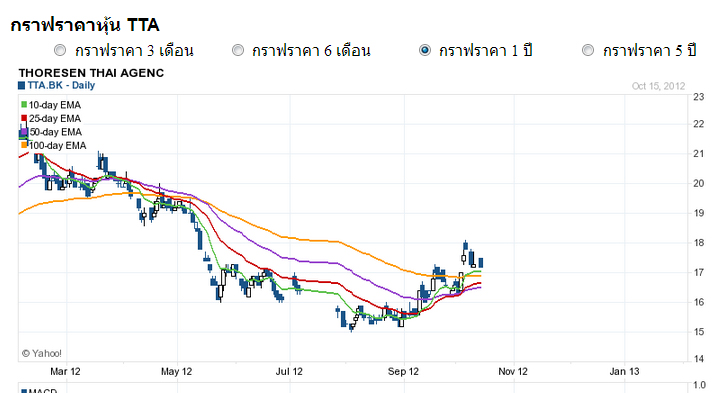Click the 19 price axis value
The image size is (724, 393).
point(699,213)
